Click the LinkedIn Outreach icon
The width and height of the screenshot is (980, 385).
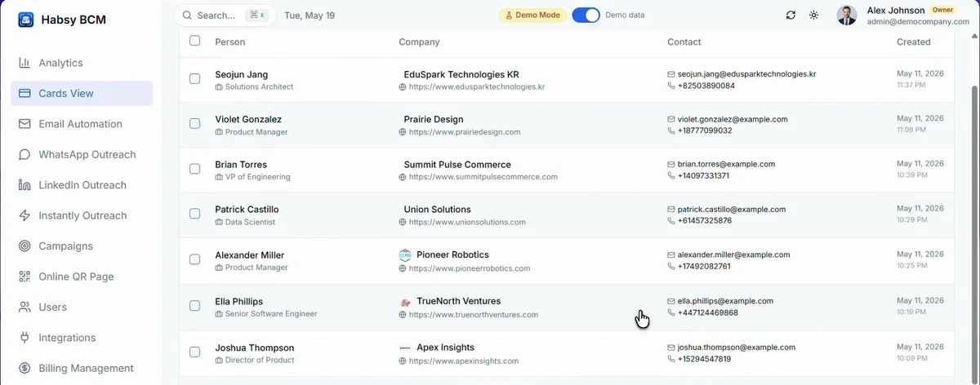(24, 185)
